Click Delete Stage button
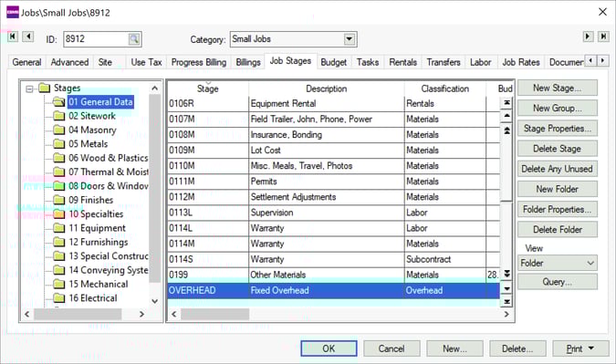Screen dimensions: 616x364 point(557,149)
